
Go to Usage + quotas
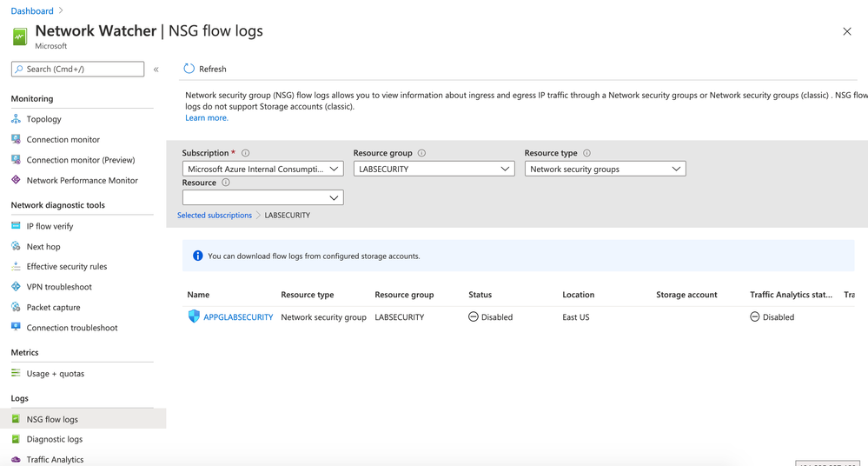(55, 373)
